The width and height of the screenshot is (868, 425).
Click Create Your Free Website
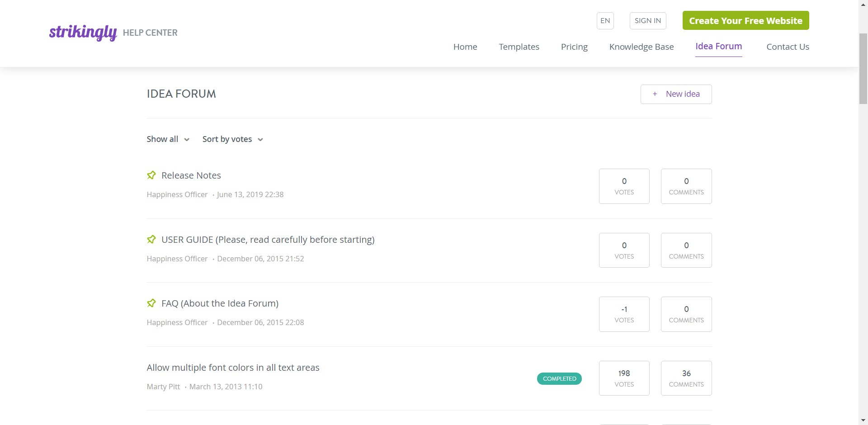pyautogui.click(x=745, y=20)
